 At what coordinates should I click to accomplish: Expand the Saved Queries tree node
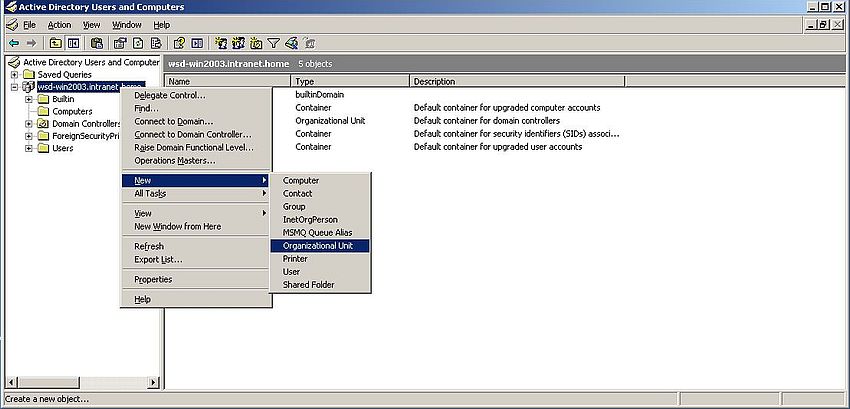pos(14,74)
